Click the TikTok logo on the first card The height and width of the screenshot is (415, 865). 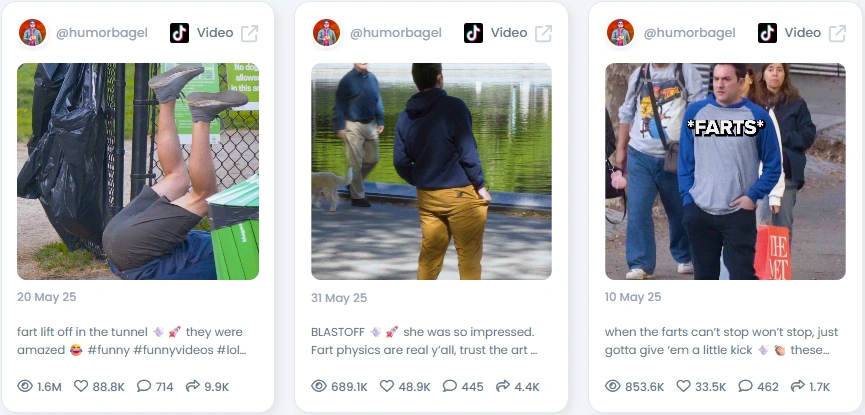[x=179, y=33]
